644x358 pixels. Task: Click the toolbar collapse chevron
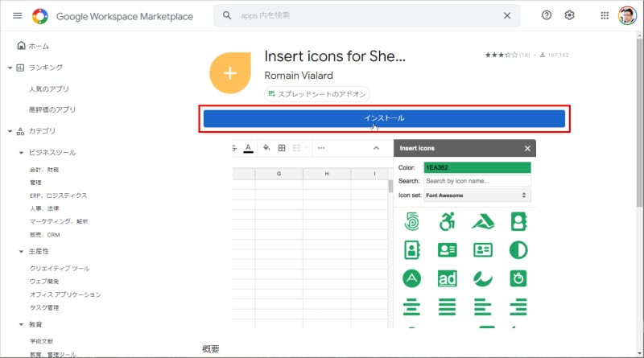tap(376, 148)
